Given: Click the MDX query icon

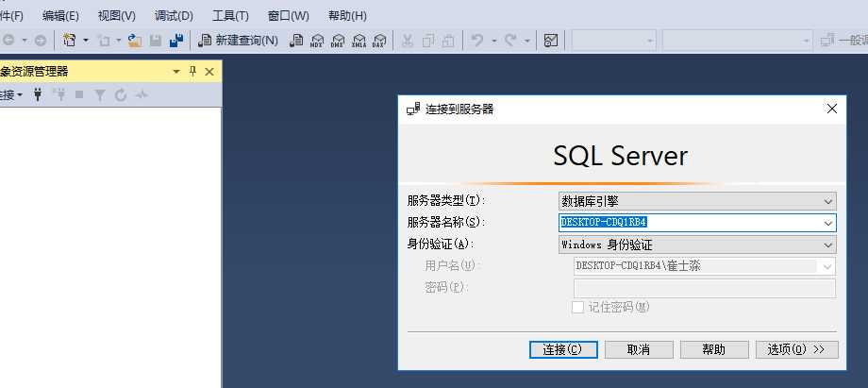Looking at the screenshot, I should coord(317,41).
